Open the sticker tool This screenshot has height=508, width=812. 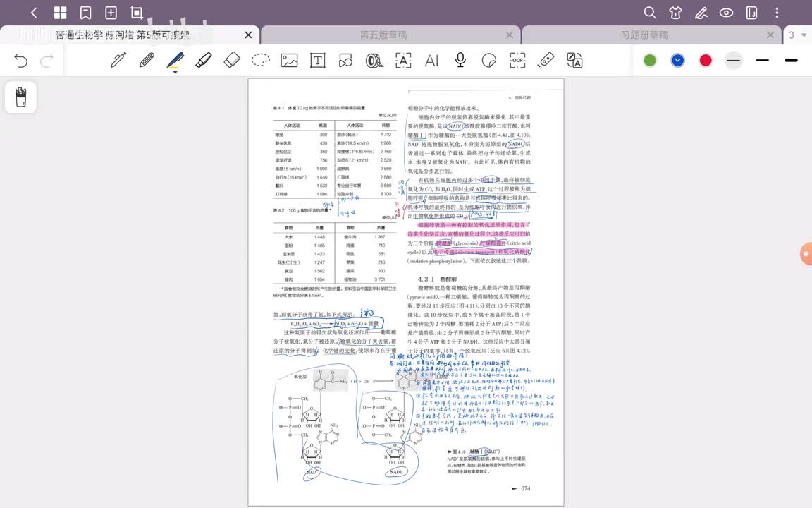click(x=489, y=61)
